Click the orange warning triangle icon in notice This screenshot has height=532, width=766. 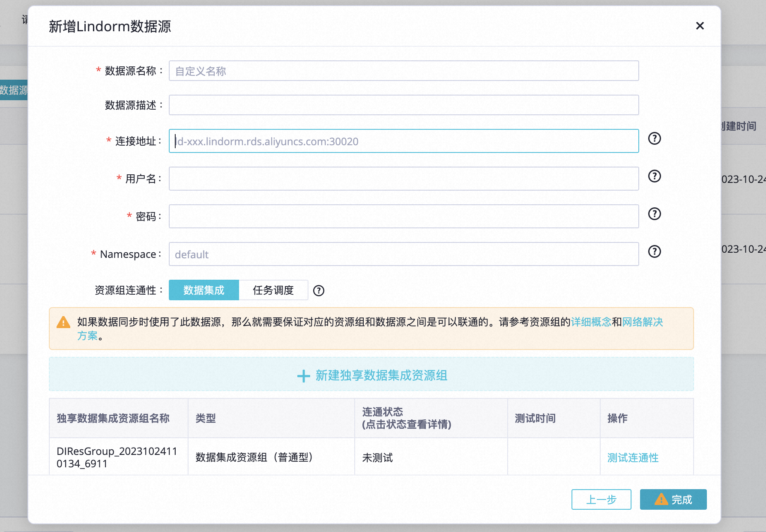tap(63, 322)
